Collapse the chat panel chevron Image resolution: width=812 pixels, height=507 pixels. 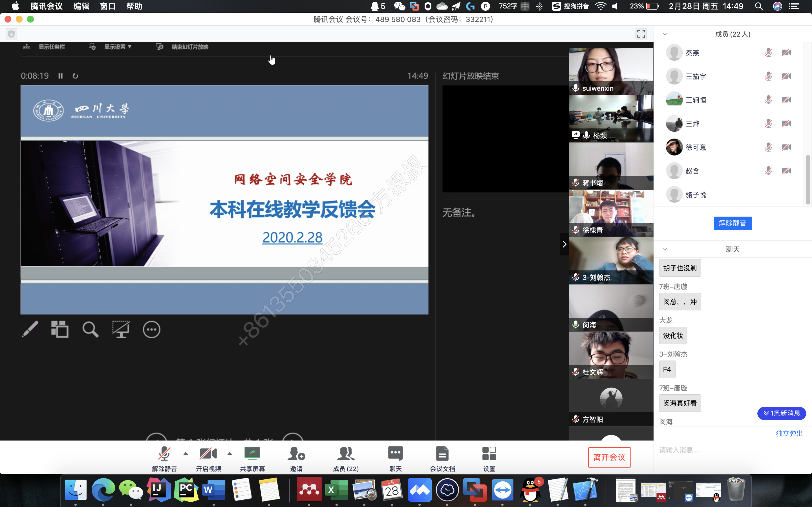(665, 249)
